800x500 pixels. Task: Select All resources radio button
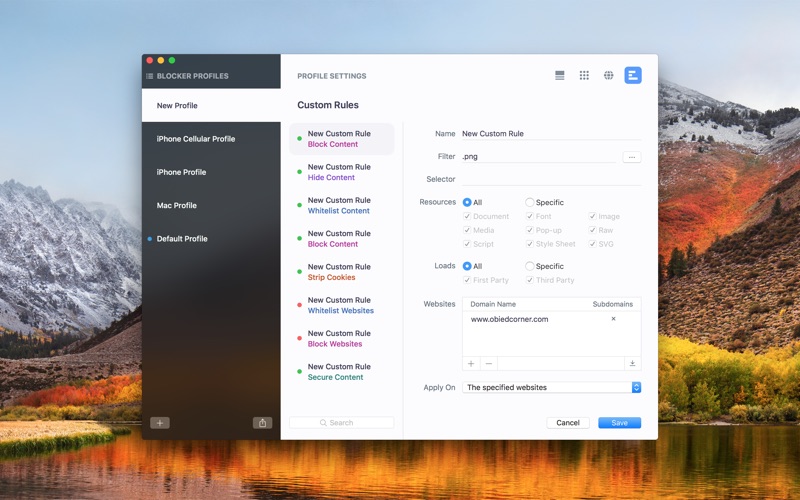[x=467, y=202]
